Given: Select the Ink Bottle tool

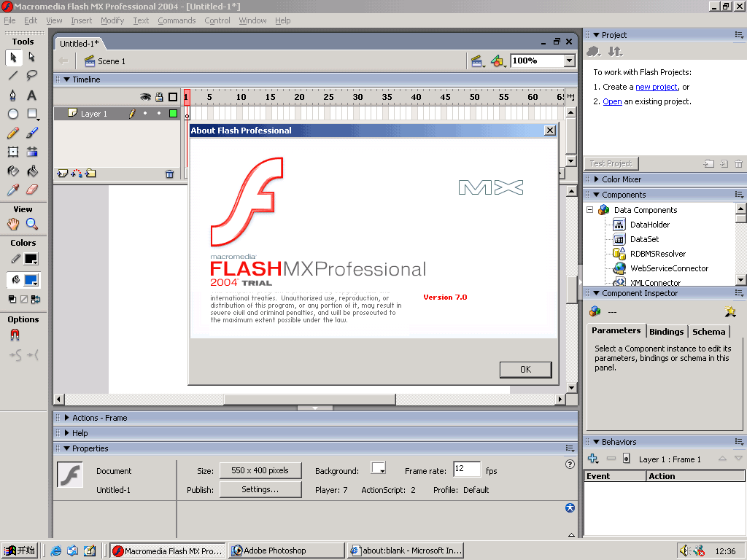Looking at the screenshot, I should 13,171.
